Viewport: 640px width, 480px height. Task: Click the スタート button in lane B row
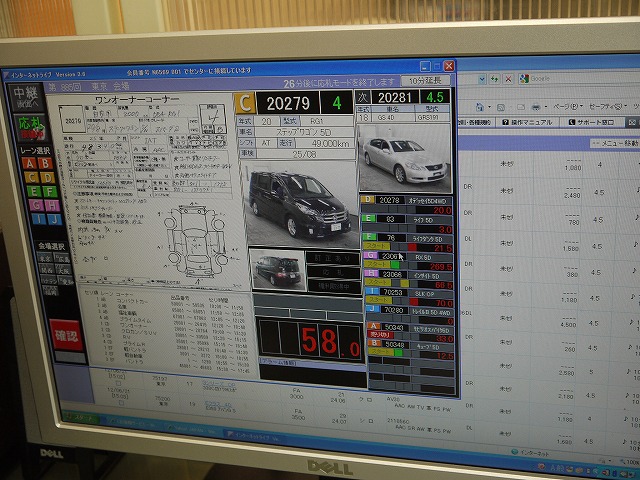(382, 351)
